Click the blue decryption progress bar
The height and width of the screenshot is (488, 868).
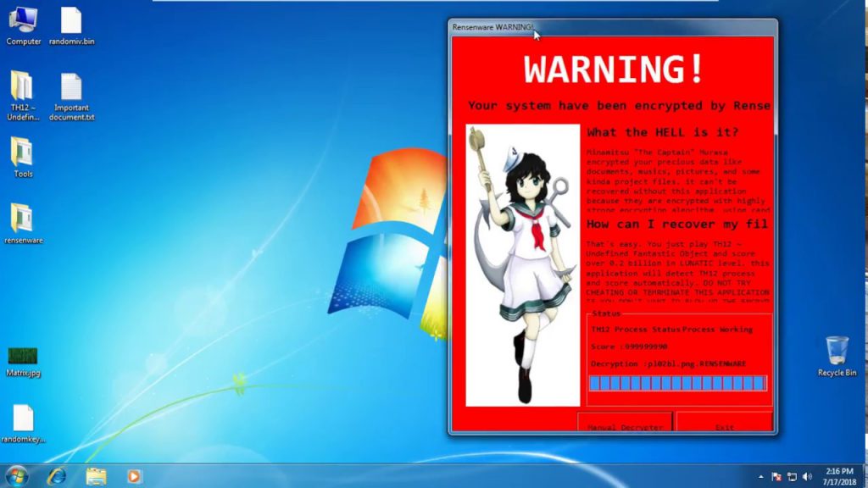tap(677, 384)
